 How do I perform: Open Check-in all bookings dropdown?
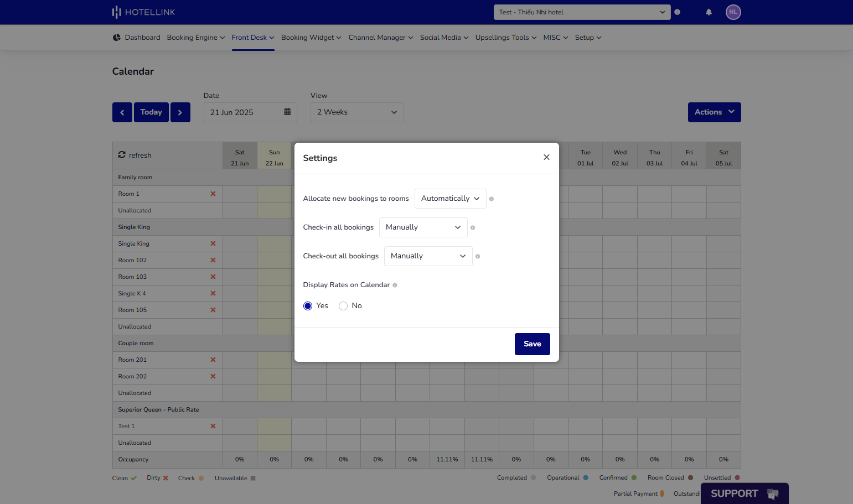pyautogui.click(x=423, y=227)
